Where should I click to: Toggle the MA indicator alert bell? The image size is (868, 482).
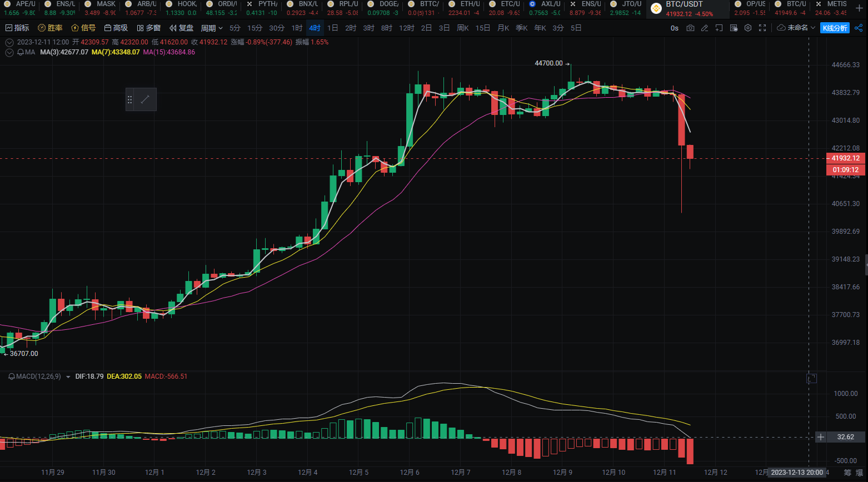pos(21,52)
